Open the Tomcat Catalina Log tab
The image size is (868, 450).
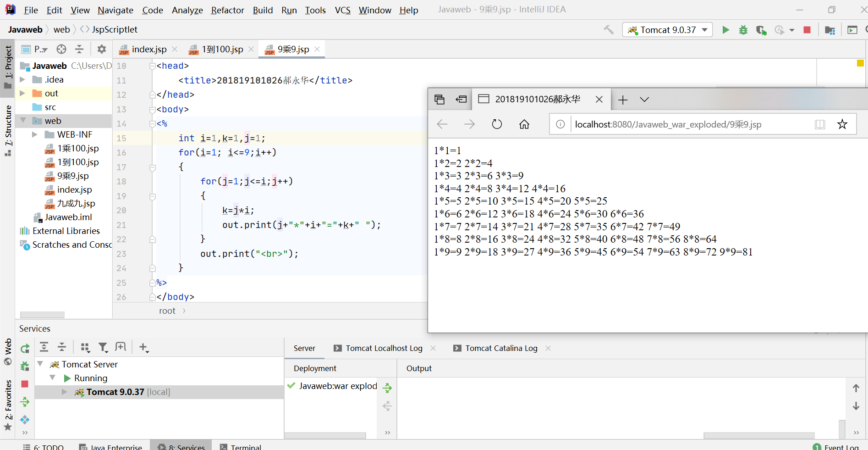(x=501, y=348)
